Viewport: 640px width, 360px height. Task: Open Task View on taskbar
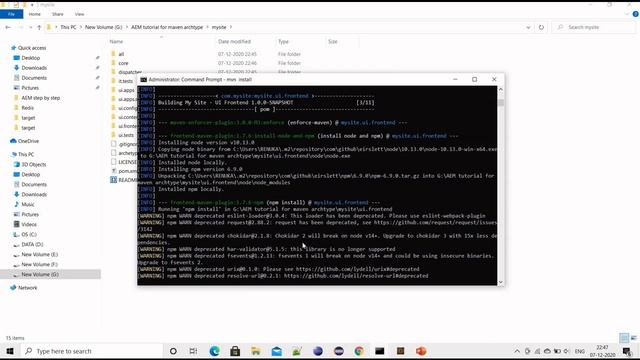pyautogui.click(x=193, y=351)
